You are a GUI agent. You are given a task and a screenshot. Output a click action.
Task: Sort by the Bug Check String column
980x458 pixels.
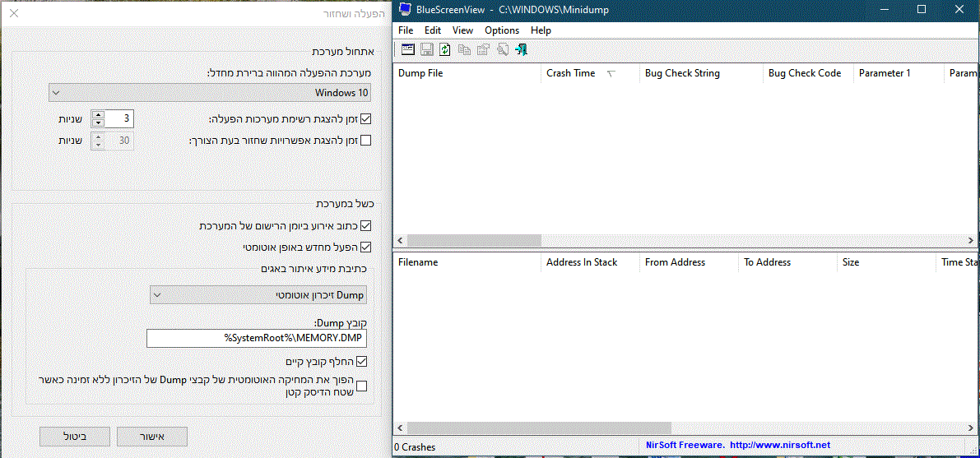pos(702,73)
